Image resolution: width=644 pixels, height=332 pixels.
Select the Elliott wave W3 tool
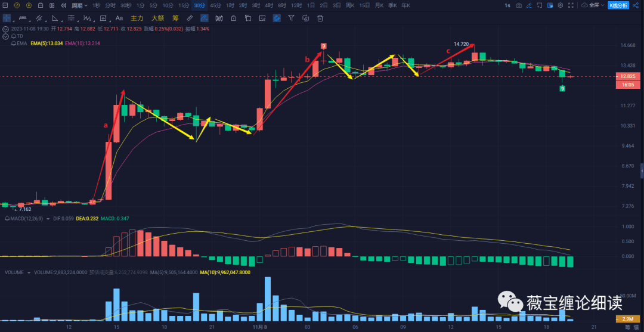86,18
